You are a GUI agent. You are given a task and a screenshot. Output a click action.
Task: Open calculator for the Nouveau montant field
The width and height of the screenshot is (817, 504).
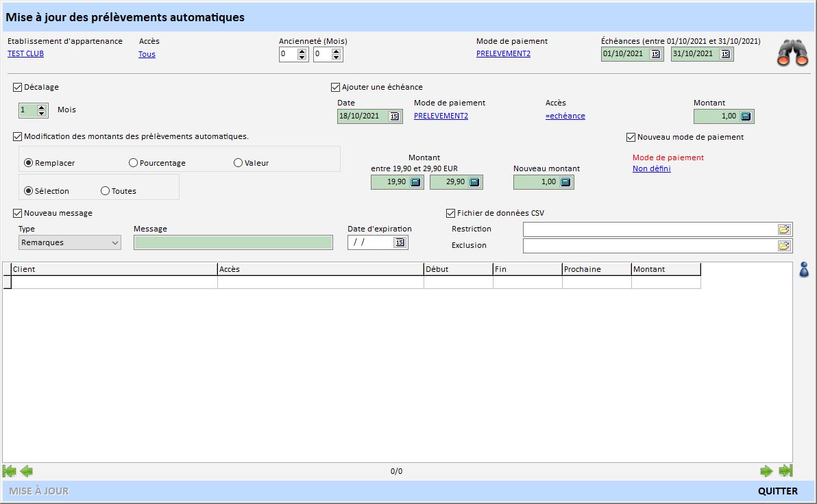(x=565, y=182)
